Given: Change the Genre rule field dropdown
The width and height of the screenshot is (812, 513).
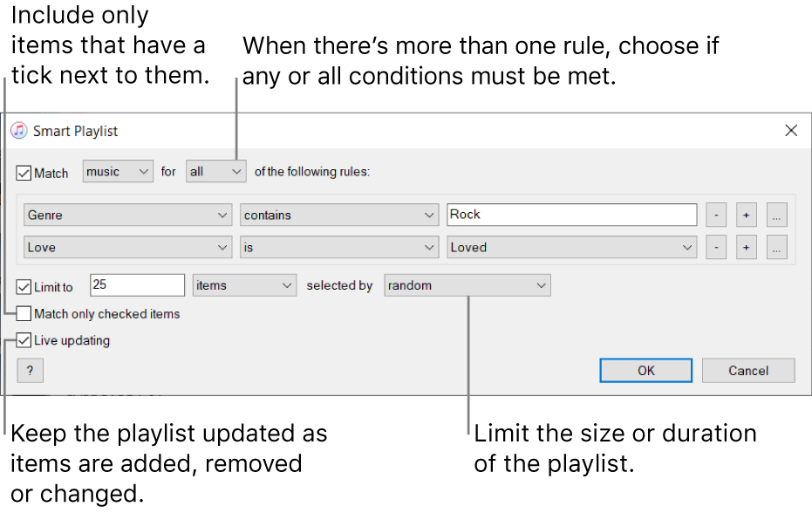Looking at the screenshot, I should tap(126, 215).
